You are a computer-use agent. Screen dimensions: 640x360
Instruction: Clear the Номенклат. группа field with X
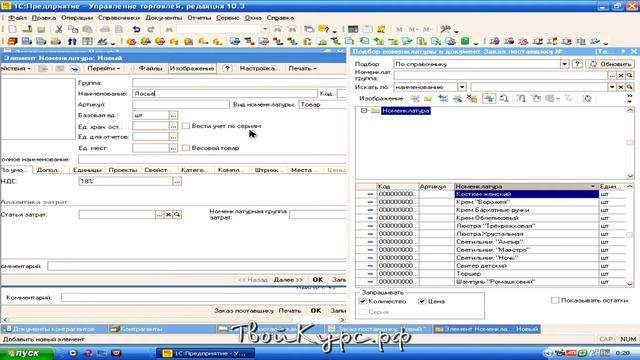[x=620, y=76]
